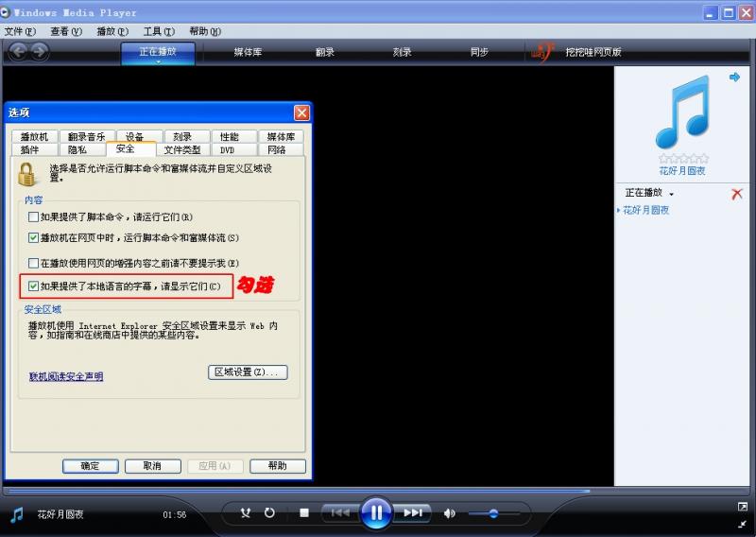Turn on shuffle mode

coord(246,513)
